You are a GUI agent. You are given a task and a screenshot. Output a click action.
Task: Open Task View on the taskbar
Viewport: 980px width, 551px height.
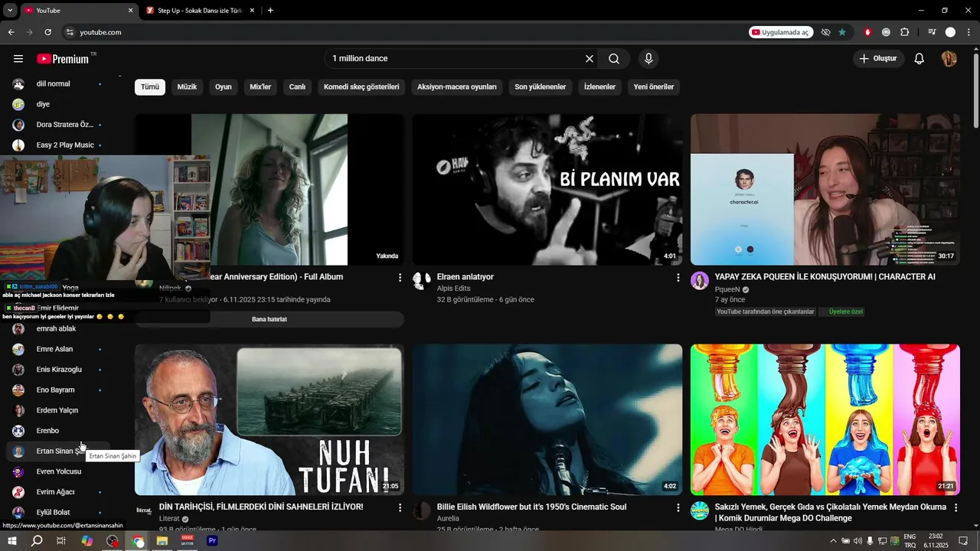[x=61, y=541]
